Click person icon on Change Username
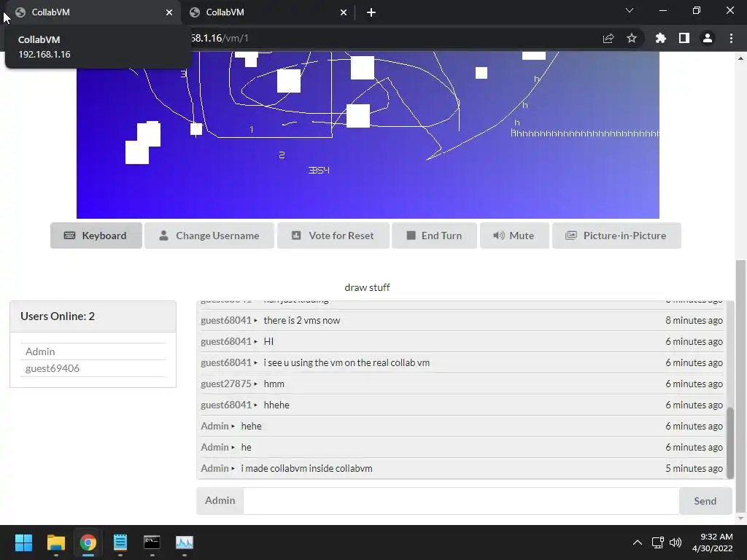747x560 pixels. click(x=163, y=236)
